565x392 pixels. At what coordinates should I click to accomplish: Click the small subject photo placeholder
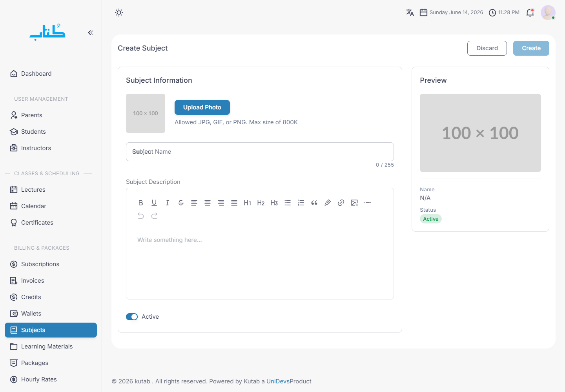pyautogui.click(x=146, y=113)
